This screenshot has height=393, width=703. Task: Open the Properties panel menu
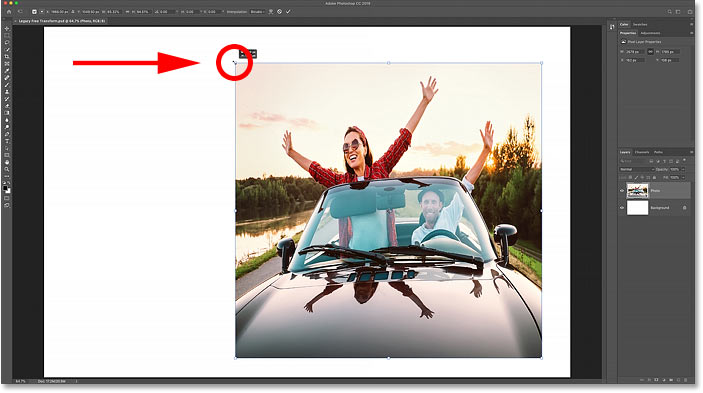[x=691, y=33]
